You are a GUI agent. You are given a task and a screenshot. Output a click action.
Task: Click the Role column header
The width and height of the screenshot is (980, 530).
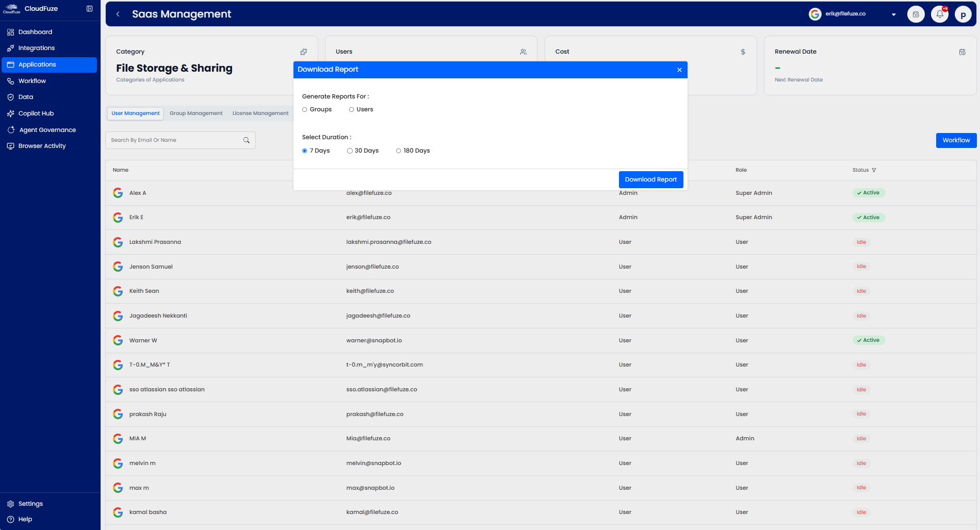click(741, 170)
